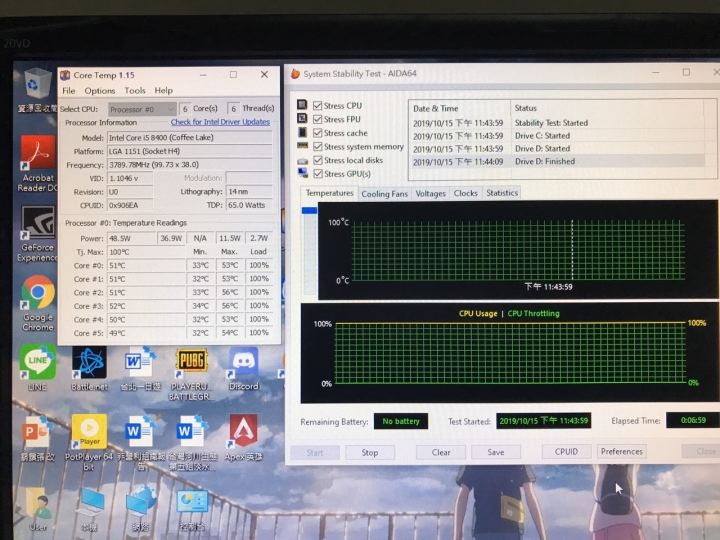Open GeForce Experience desktop icon

[38, 234]
